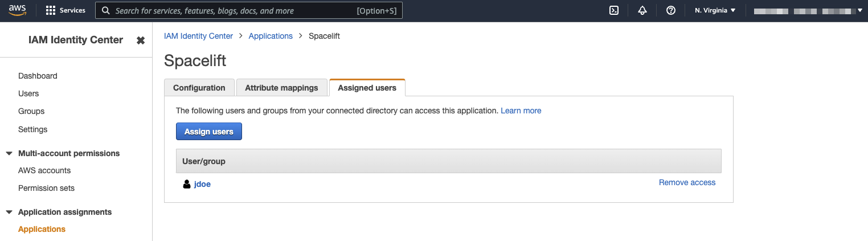Click the Assign users button

[209, 132]
